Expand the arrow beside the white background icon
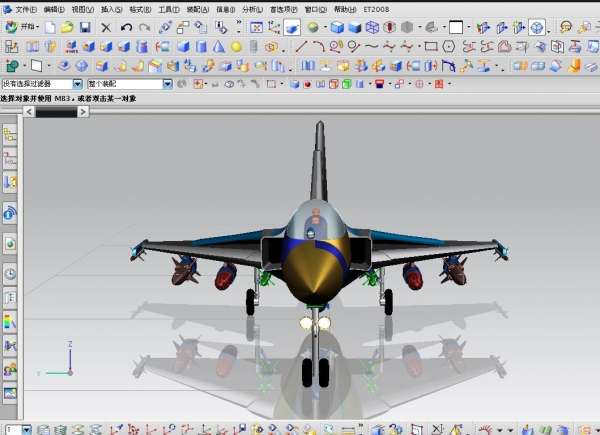Image resolution: width=600 pixels, height=435 pixels. click(469, 27)
